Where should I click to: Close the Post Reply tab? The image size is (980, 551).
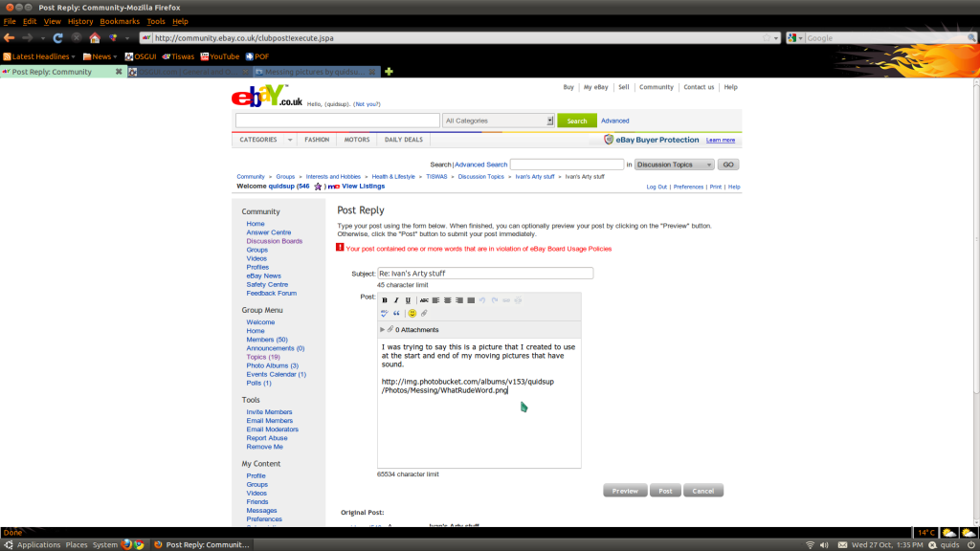pyautogui.click(x=119, y=72)
